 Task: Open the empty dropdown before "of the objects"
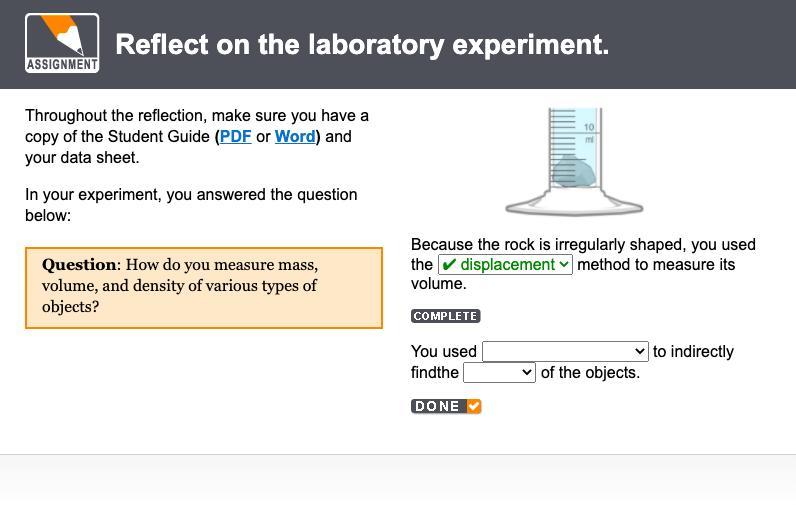[499, 372]
